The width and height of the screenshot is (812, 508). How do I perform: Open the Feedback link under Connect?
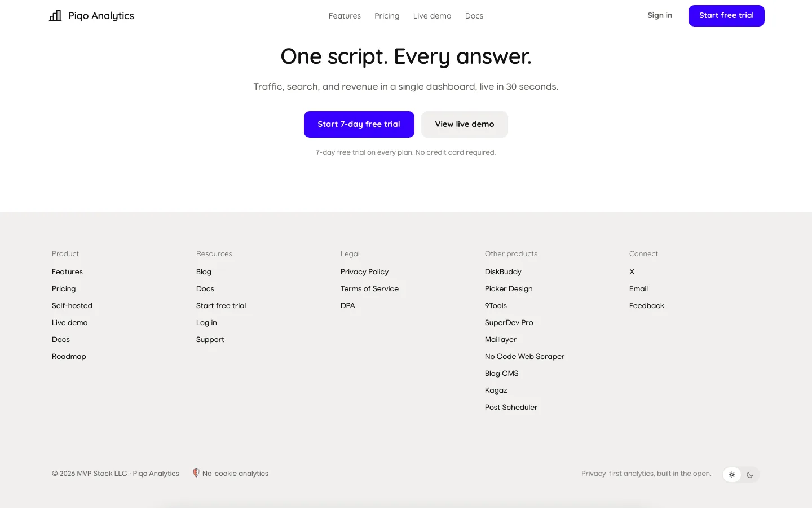click(647, 305)
